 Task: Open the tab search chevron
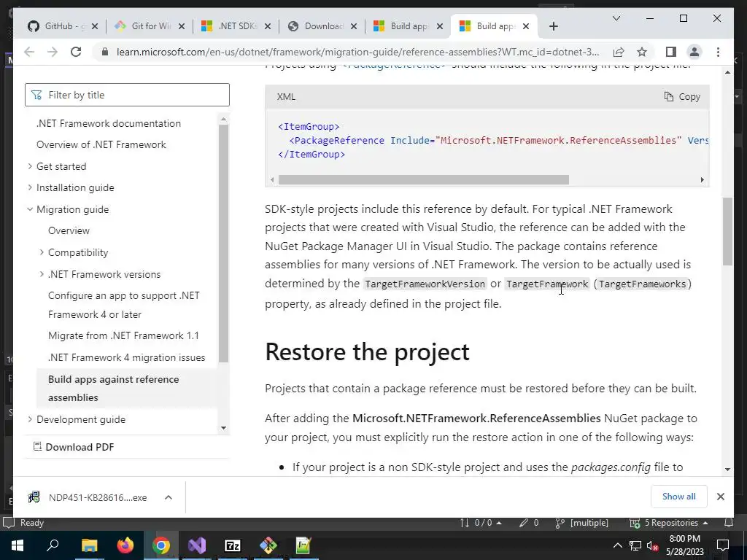tap(616, 18)
